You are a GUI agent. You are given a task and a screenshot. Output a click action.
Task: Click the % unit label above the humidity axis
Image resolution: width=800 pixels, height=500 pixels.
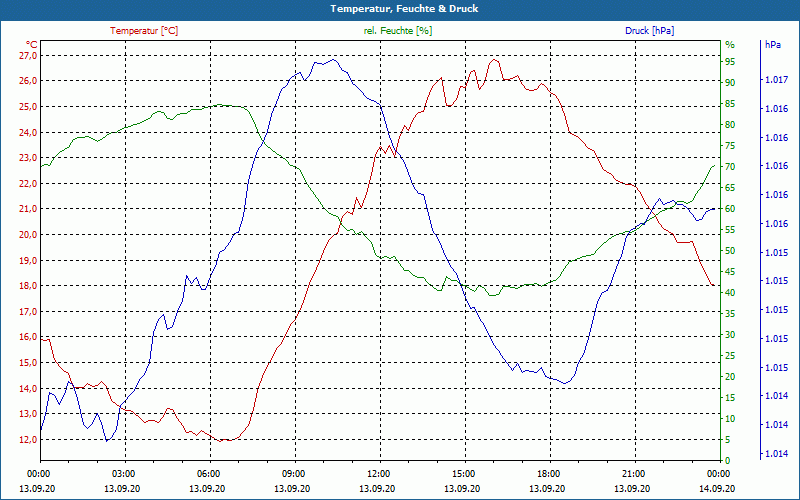coord(730,45)
